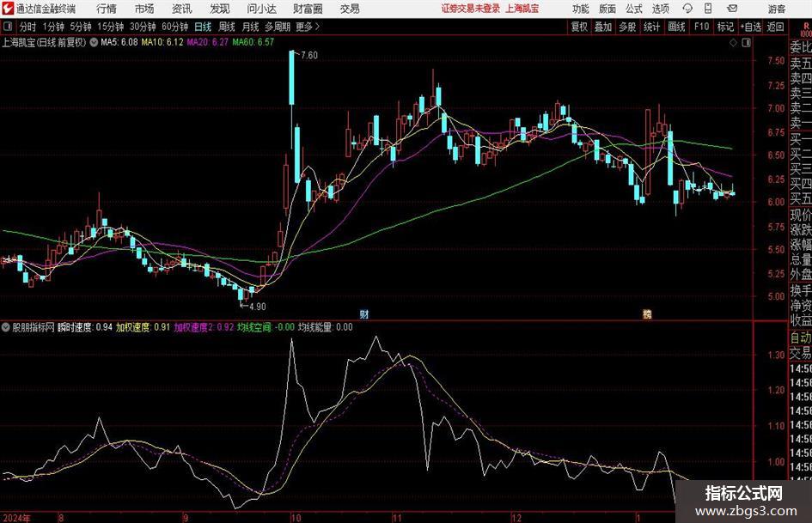Select the 月线 monthly period tab
This screenshot has width=812, height=523.
(x=251, y=27)
